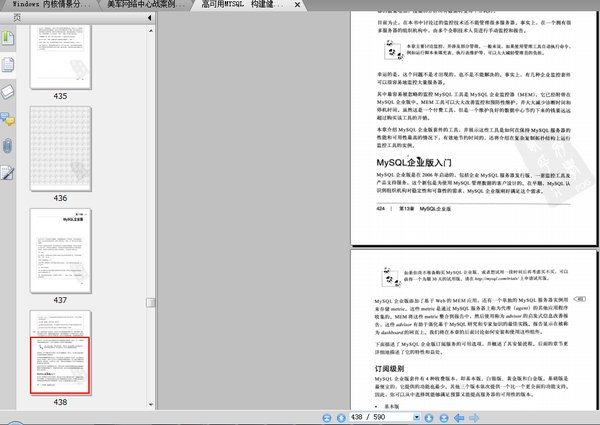600x425 pixels.
Task: Click the 订阅级别 section heading
Action: [x=390, y=369]
